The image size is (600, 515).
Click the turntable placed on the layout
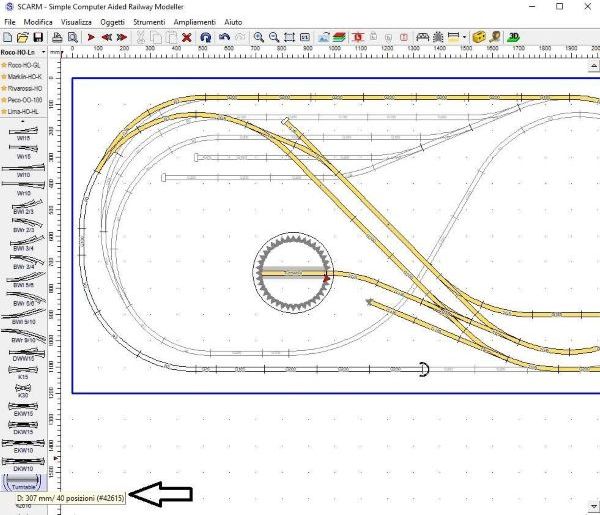(293, 273)
